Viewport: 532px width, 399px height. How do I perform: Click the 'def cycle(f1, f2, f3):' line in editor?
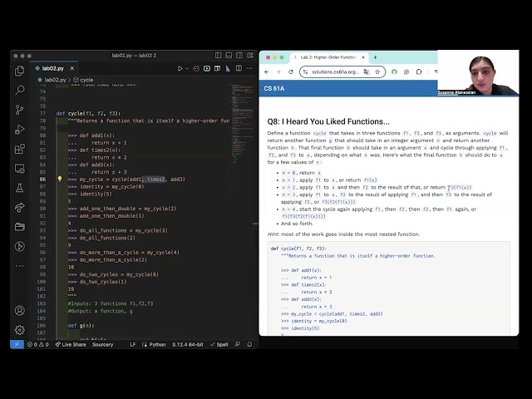[88, 113]
